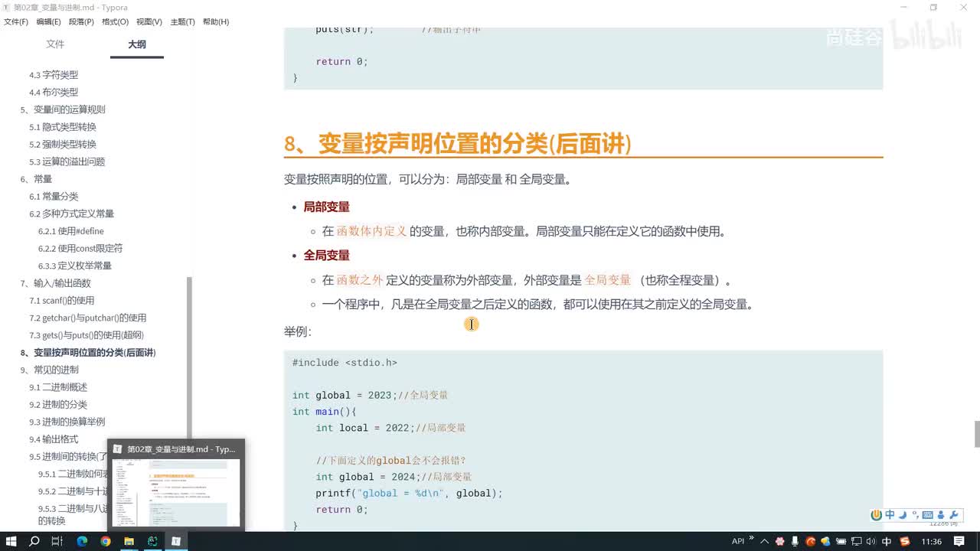
Task: Jump to 5、变量间的运算规则 in outline
Action: [x=63, y=109]
